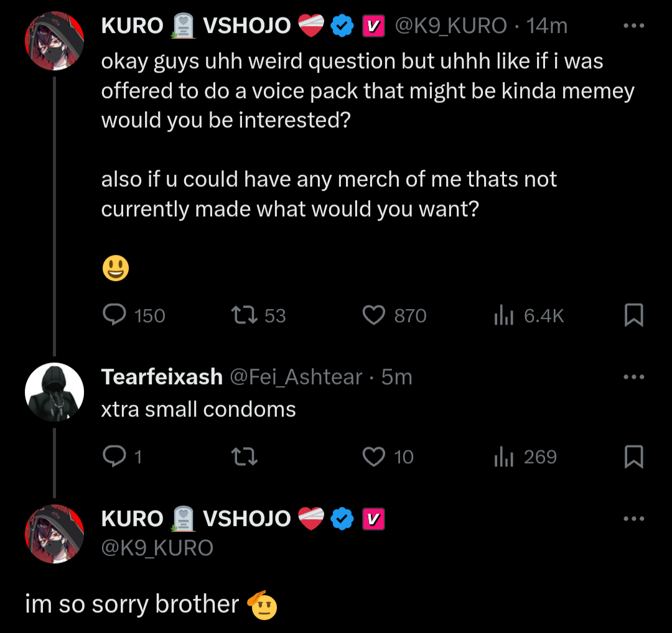Image resolution: width=672 pixels, height=633 pixels.
Task: Like Tearfeixash's reply with 10 likes
Action: point(374,457)
